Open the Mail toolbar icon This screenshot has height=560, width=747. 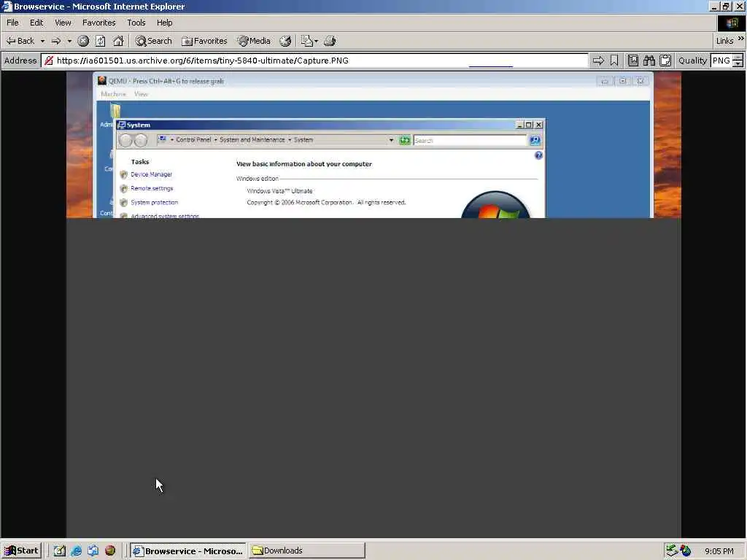(x=307, y=41)
